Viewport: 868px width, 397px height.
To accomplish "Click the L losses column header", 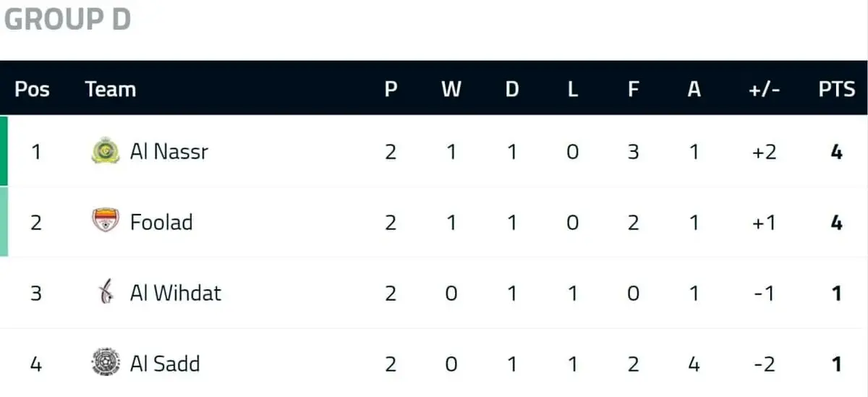I will tap(572, 90).
